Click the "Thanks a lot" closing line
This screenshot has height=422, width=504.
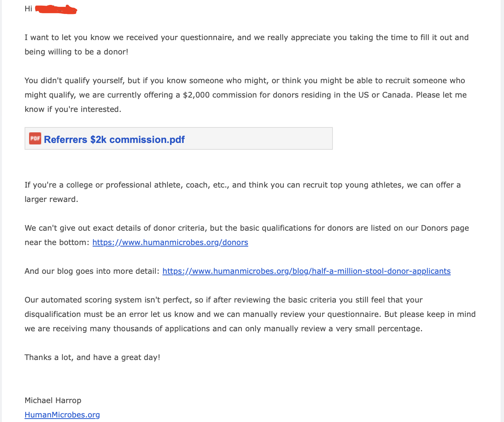tap(92, 357)
